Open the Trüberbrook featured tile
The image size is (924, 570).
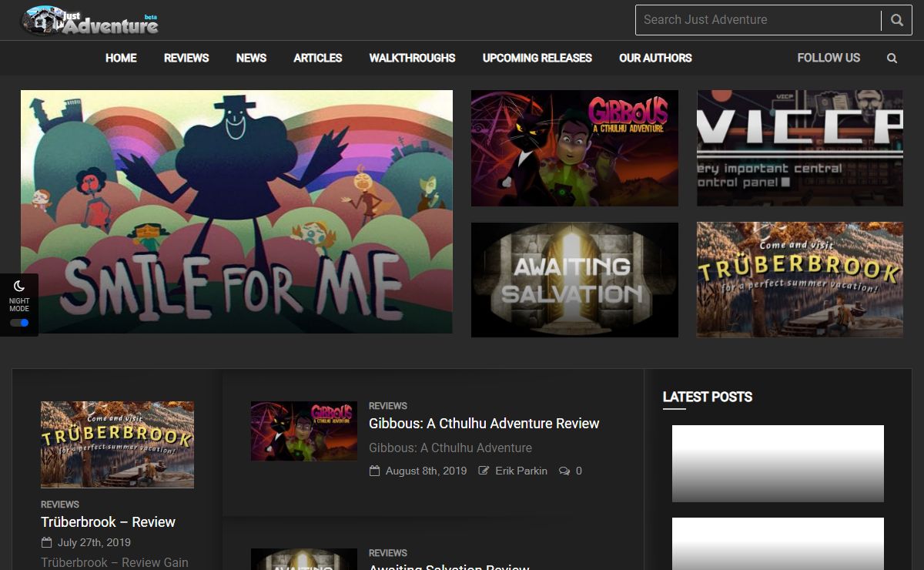click(x=800, y=280)
